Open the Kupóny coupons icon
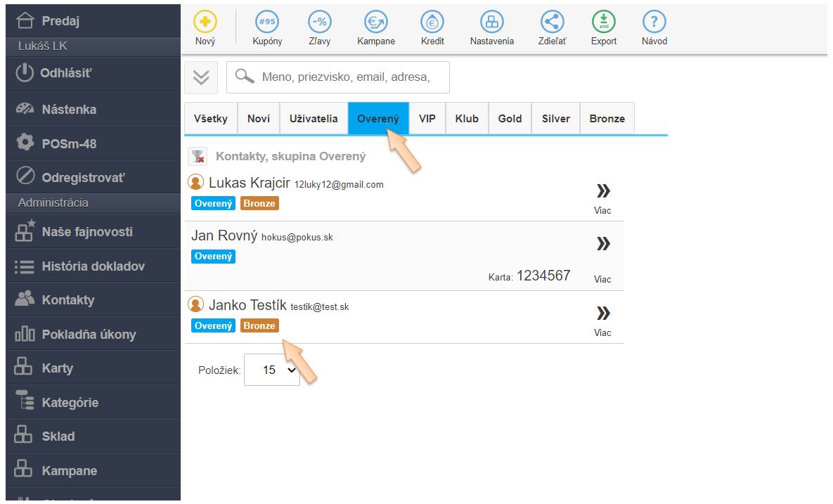 tap(267, 22)
